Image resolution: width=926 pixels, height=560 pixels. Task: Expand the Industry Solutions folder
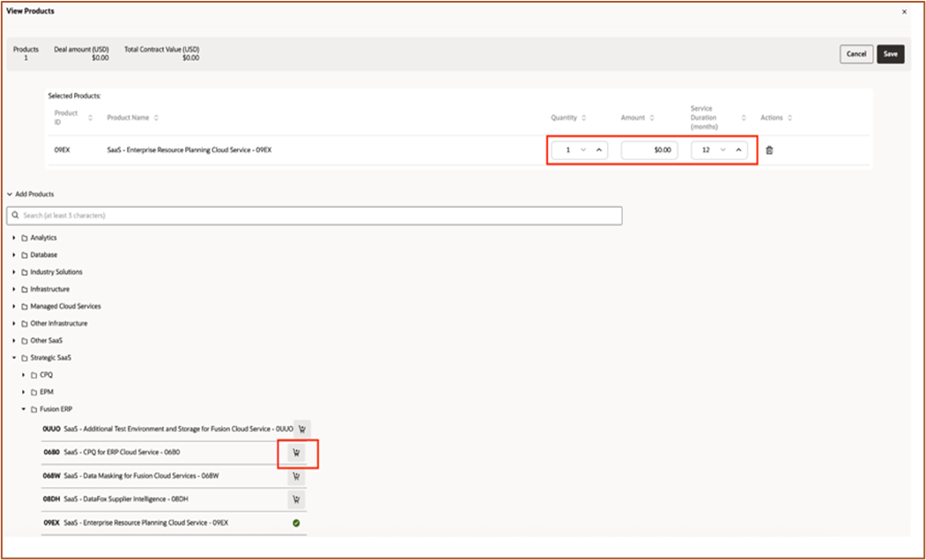14,272
